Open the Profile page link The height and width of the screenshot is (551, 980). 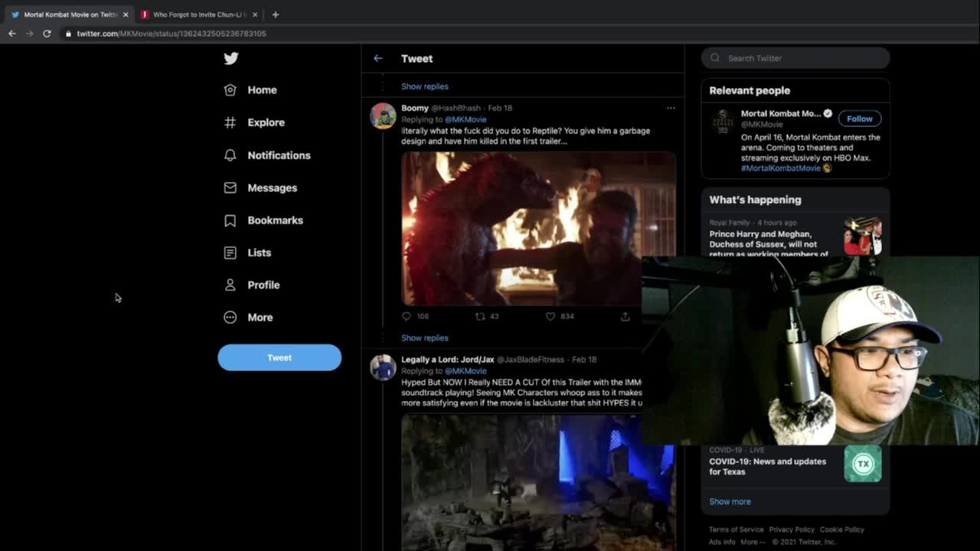click(x=263, y=285)
